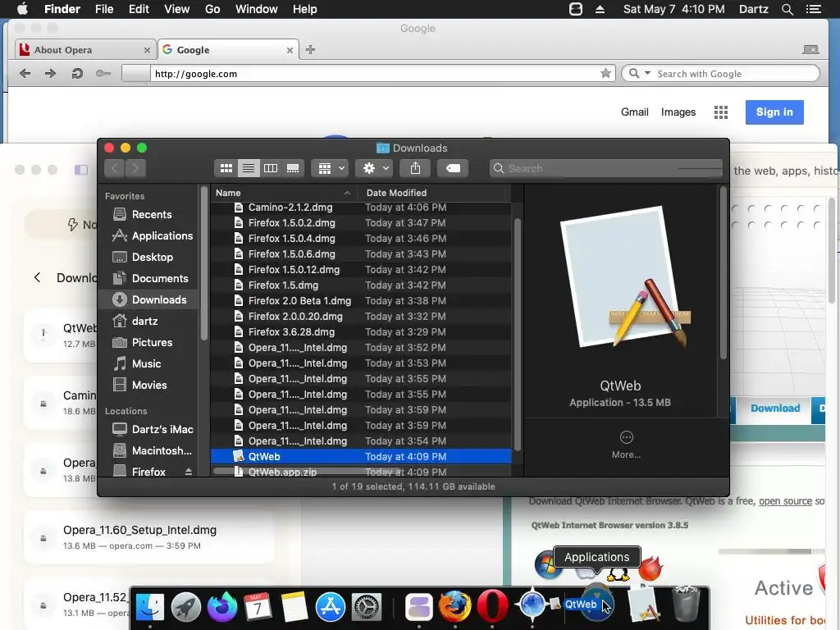The image size is (840, 630).
Task: Select Firefox 1.5.0.2.dmg file
Action: 361,223
